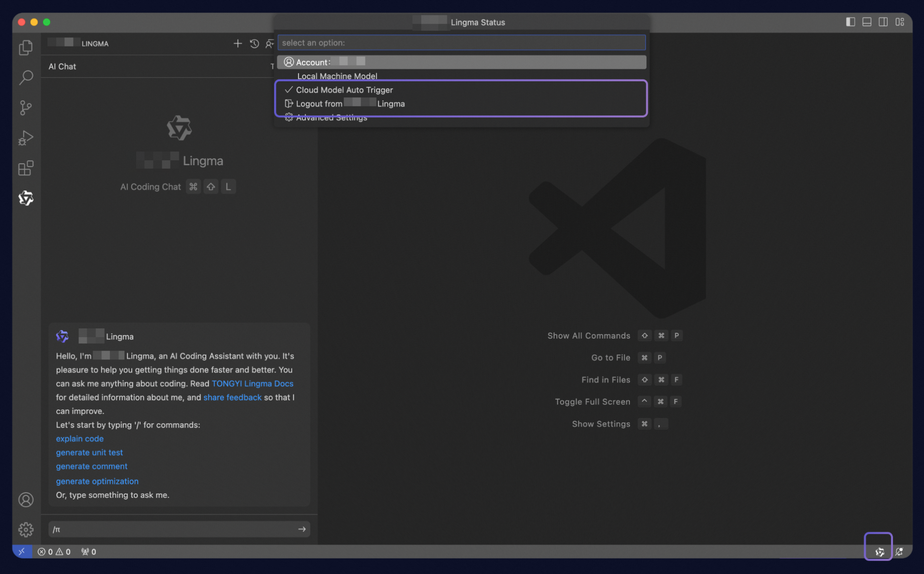Click the Lingma status bar icon

pos(879,552)
